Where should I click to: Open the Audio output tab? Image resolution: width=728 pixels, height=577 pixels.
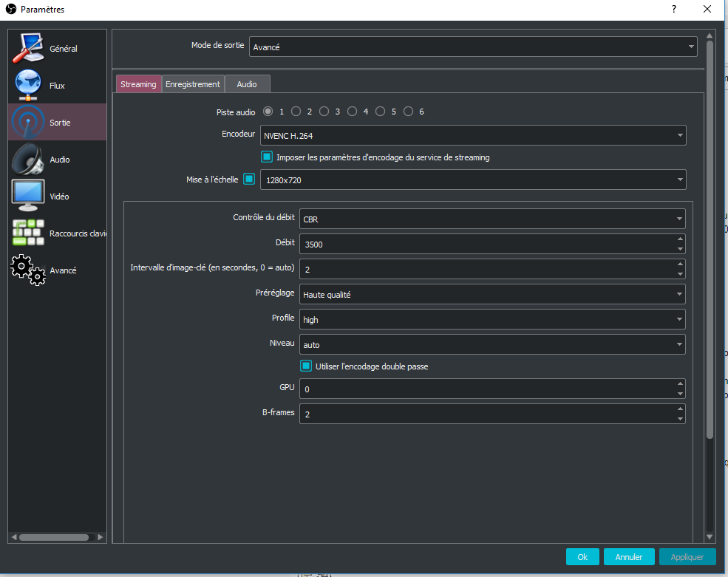tap(247, 84)
